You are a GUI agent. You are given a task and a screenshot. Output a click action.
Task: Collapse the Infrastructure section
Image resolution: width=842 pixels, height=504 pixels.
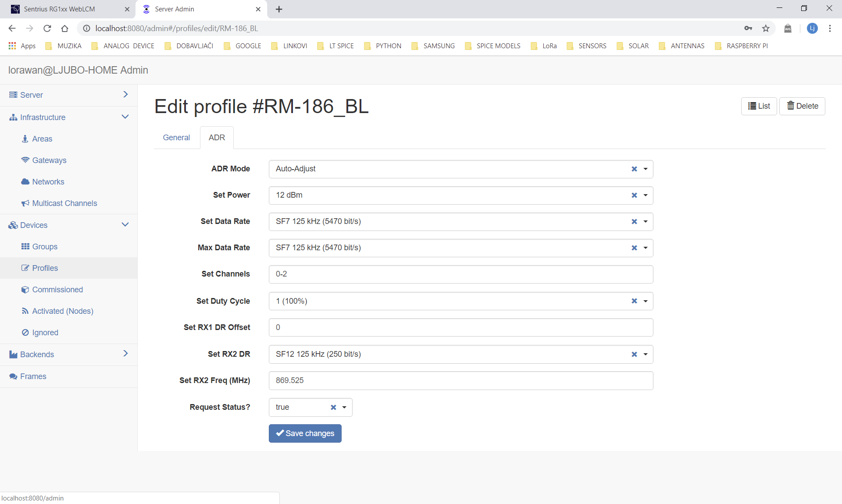(x=125, y=117)
